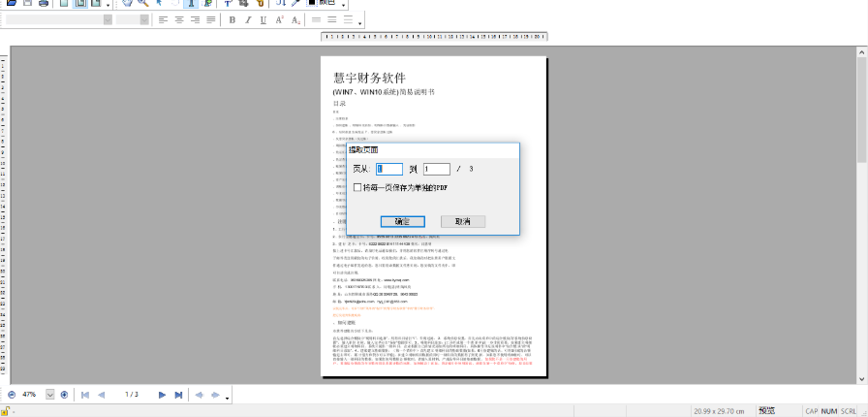Image resolution: width=868 pixels, height=417 pixels.
Task: Click the 页从 start page field
Action: pyautogui.click(x=389, y=169)
